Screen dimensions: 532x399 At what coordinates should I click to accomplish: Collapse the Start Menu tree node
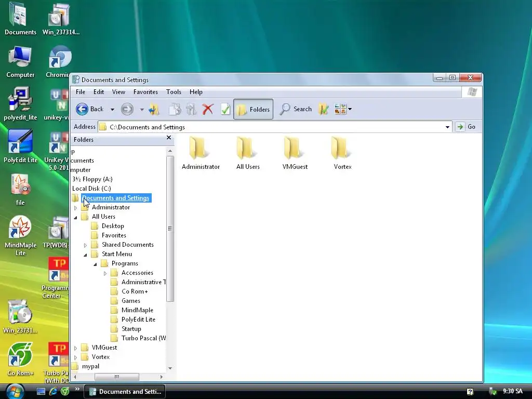(x=86, y=255)
